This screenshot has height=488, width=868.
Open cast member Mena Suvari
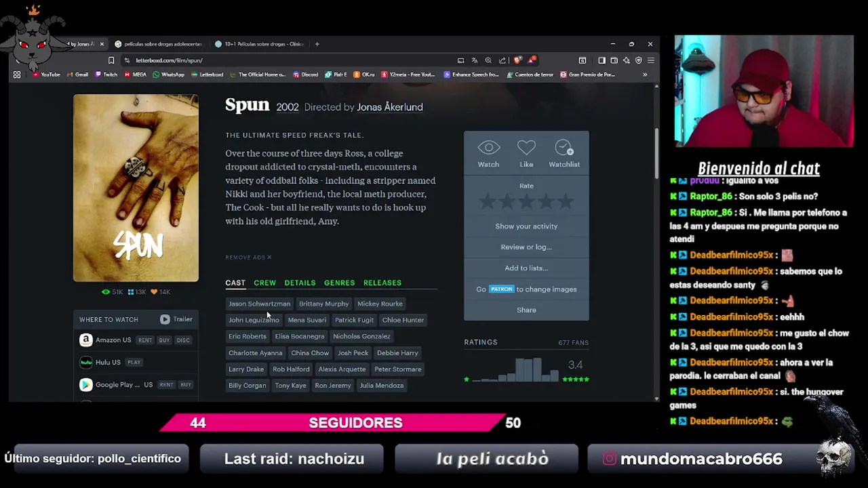tap(307, 320)
